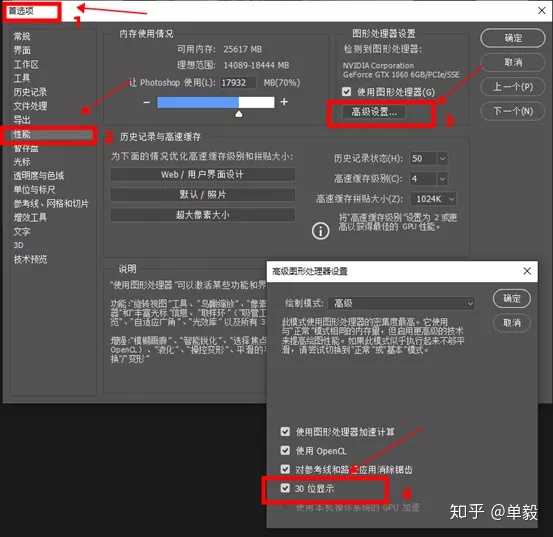
Task: Toggle 对参考线和路径应用消除锯齿 checkbox
Action: pos(285,469)
